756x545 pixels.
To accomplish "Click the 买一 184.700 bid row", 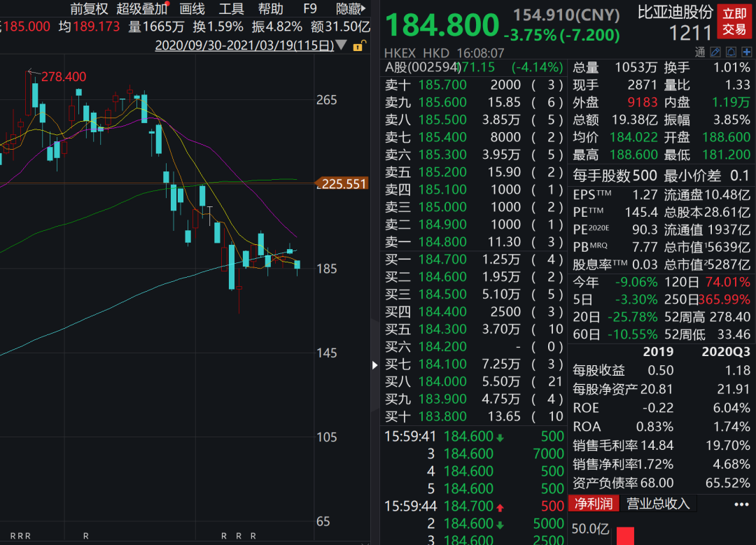I will [x=473, y=260].
